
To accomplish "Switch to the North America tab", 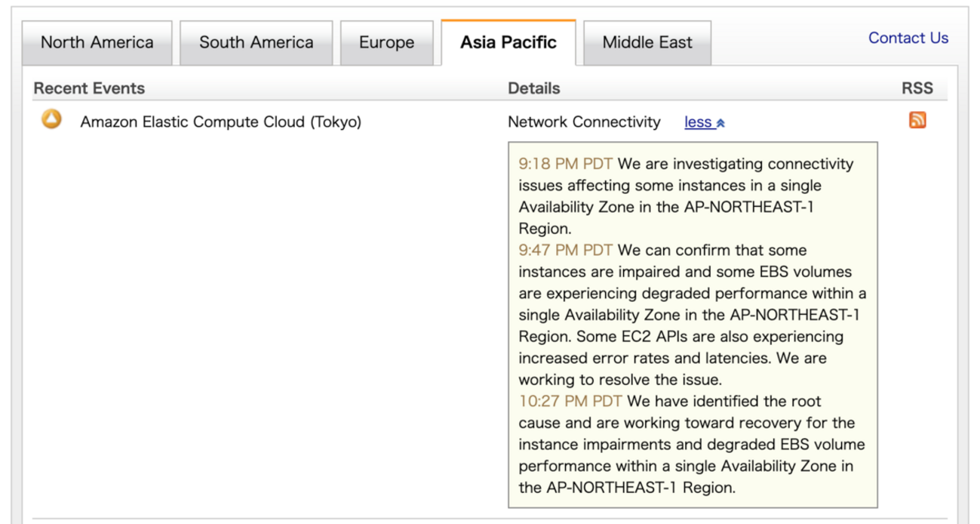I will click(x=97, y=42).
